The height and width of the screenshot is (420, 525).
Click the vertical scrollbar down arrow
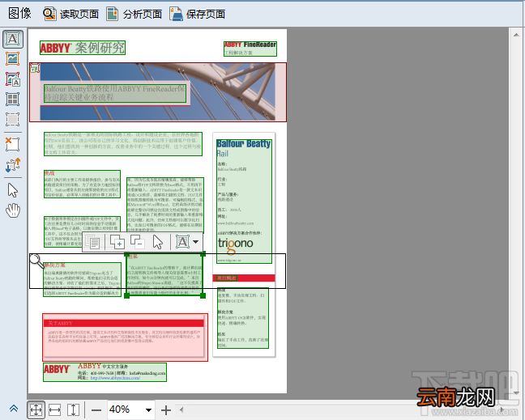tap(516, 393)
